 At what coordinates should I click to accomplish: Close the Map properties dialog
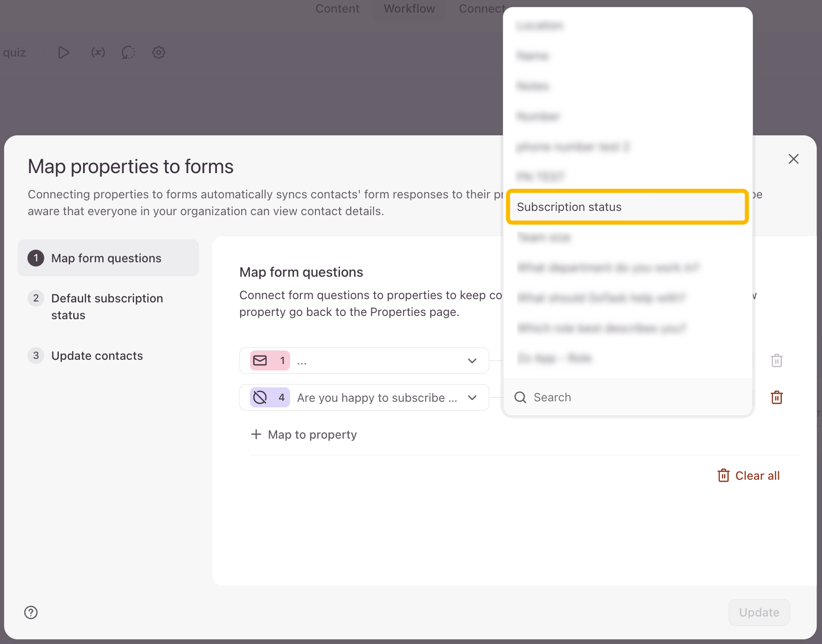pyautogui.click(x=793, y=159)
